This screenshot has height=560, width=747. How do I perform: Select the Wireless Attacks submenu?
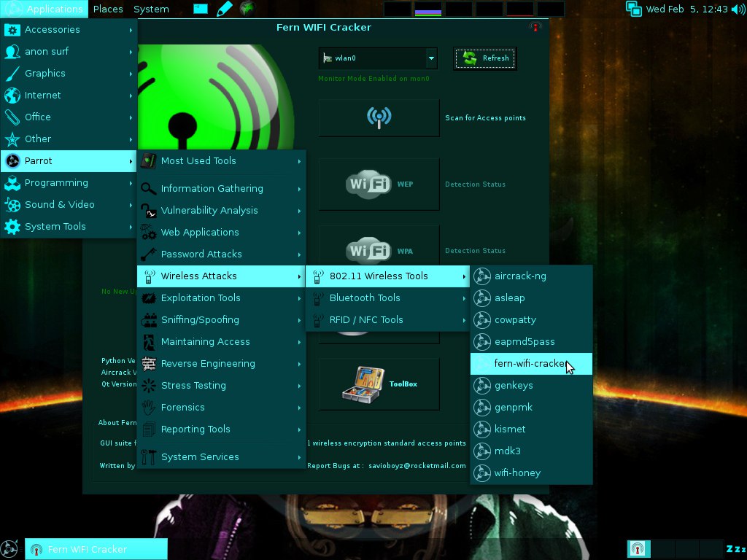(x=222, y=276)
